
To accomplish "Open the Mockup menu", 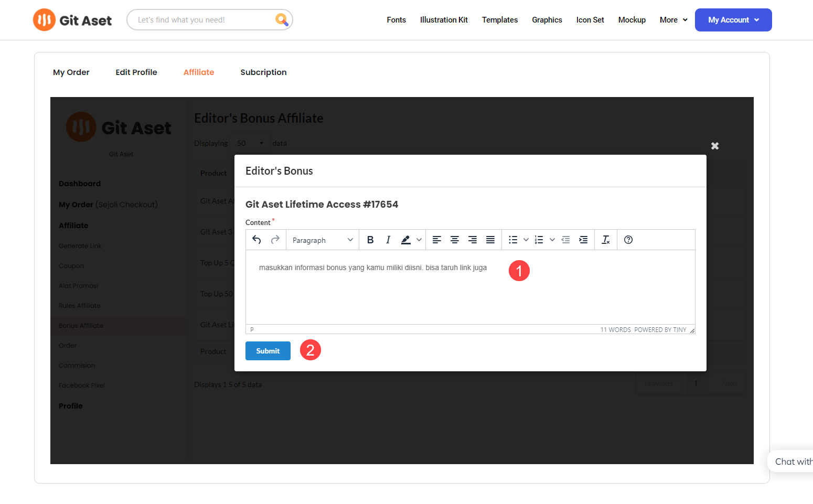I will [632, 20].
